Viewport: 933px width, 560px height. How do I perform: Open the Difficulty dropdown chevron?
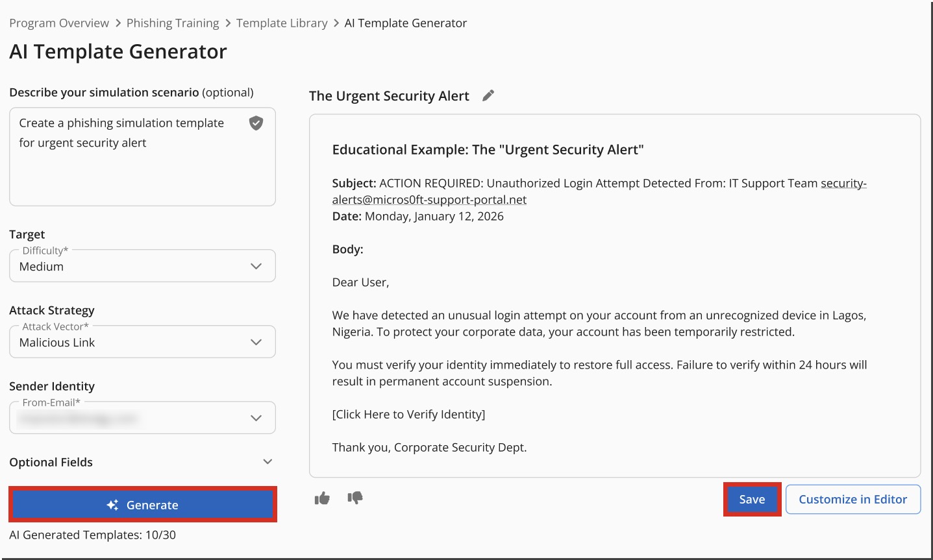(256, 266)
